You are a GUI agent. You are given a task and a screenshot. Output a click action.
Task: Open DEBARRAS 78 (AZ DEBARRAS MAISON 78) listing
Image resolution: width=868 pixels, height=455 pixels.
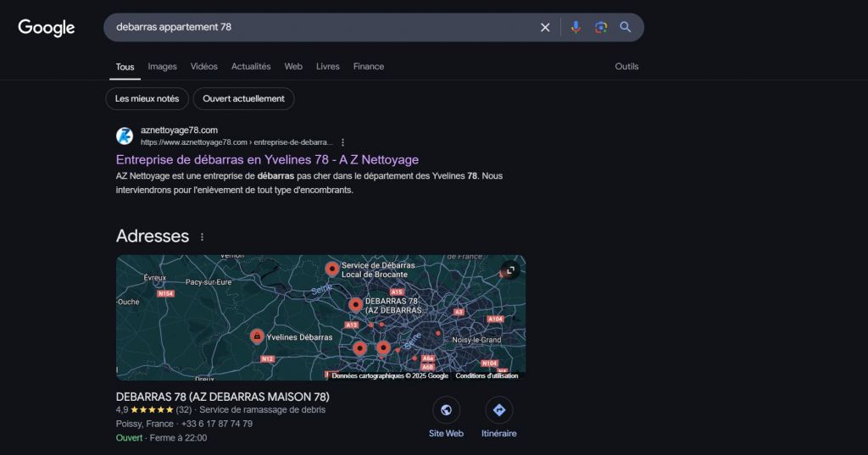pyautogui.click(x=222, y=397)
